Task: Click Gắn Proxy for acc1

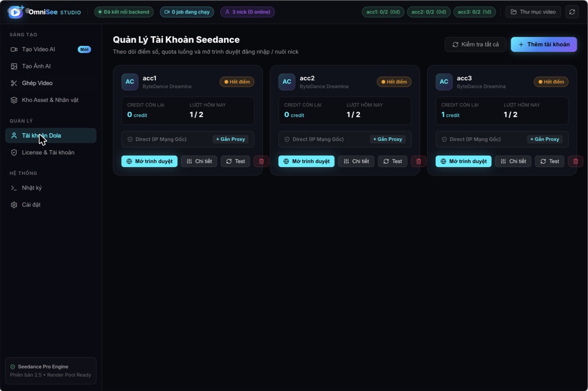Action: tap(231, 139)
